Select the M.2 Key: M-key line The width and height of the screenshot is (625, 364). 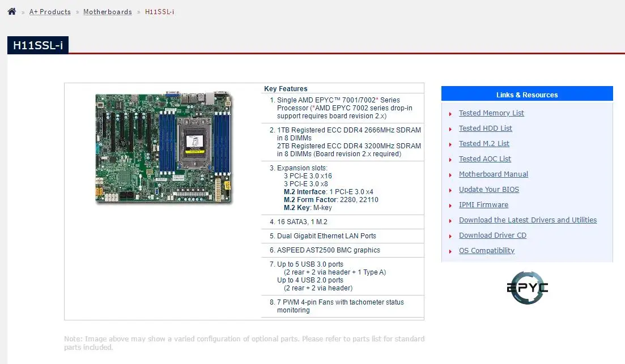[x=308, y=208]
